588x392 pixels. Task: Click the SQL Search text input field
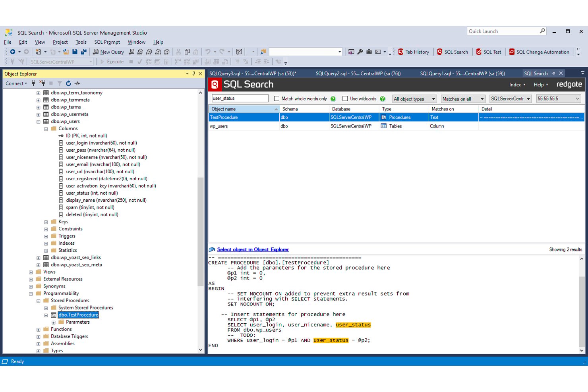click(x=240, y=98)
